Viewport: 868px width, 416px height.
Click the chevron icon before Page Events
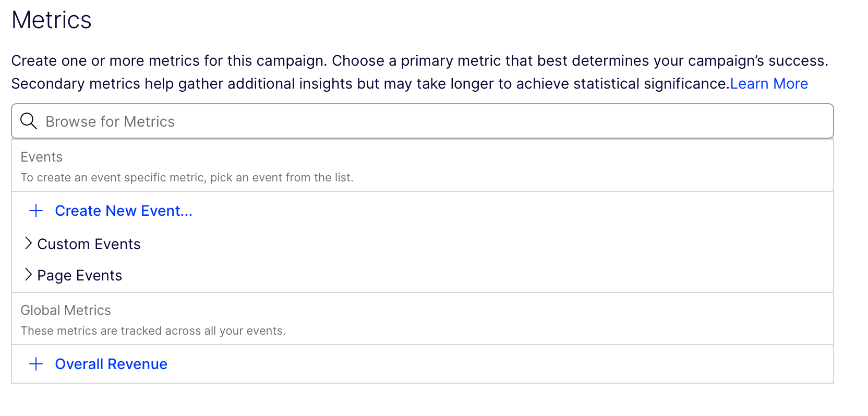29,275
